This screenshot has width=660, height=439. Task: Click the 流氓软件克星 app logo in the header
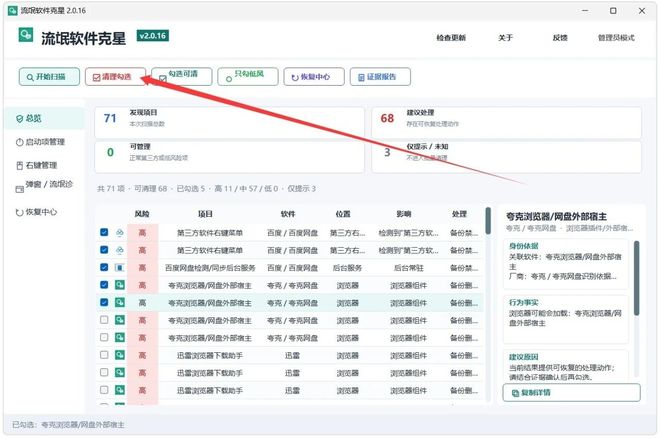26,35
